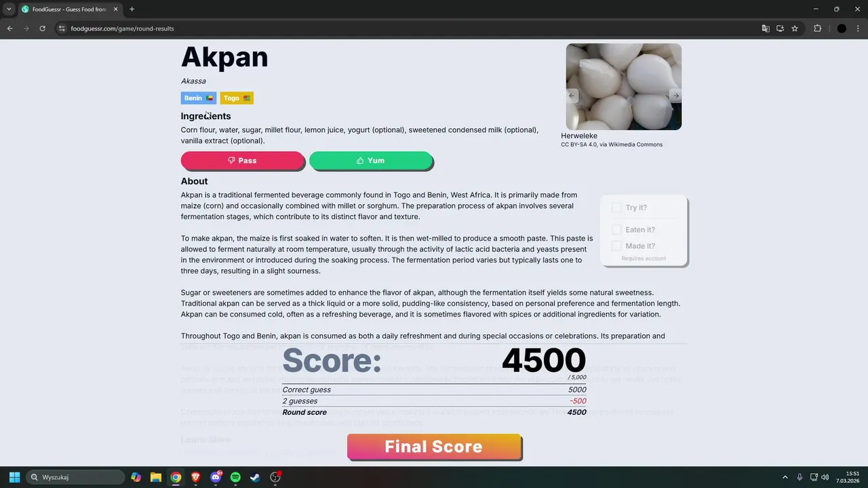Go back to the previous page
The height and width of the screenshot is (488, 868).
coord(9,28)
